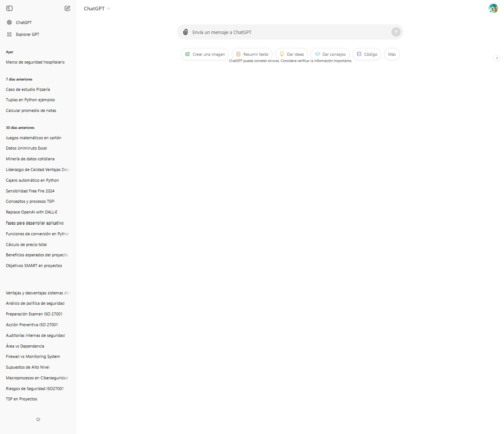Choose the Crear una imagen suggestion

pos(205,54)
